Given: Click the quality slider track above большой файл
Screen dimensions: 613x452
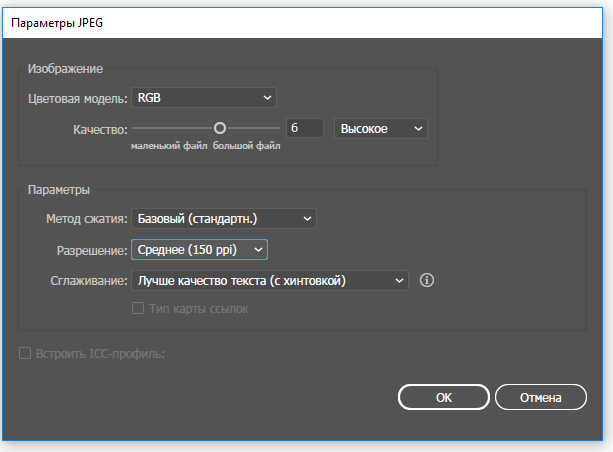Looking at the screenshot, I should (253, 128).
